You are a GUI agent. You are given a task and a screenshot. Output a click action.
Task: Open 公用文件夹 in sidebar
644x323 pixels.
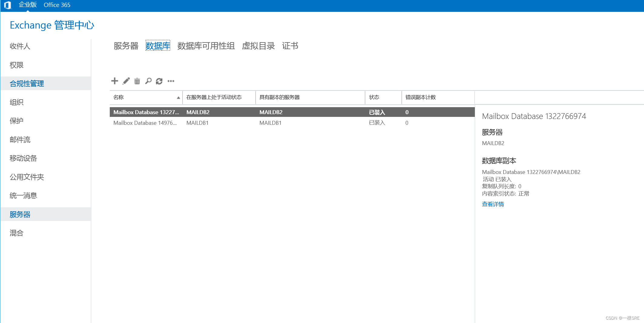27,177
